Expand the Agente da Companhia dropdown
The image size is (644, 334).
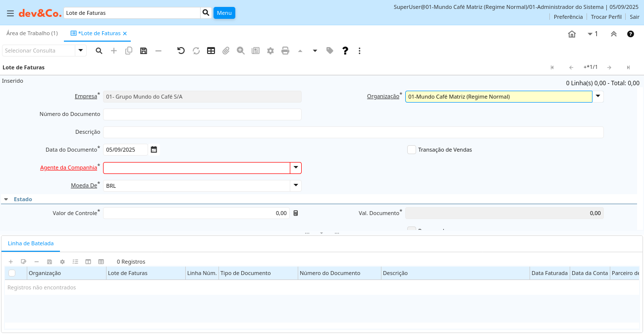pos(296,168)
